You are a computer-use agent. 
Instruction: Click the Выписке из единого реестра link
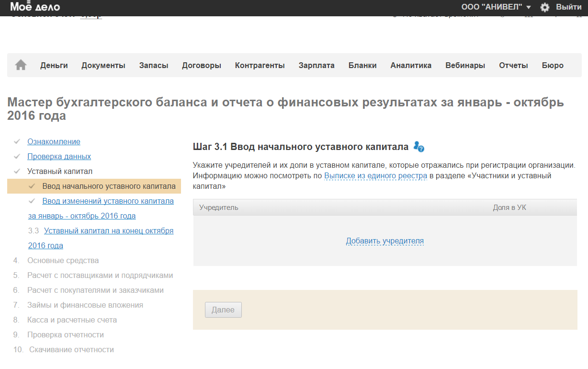pos(375,176)
